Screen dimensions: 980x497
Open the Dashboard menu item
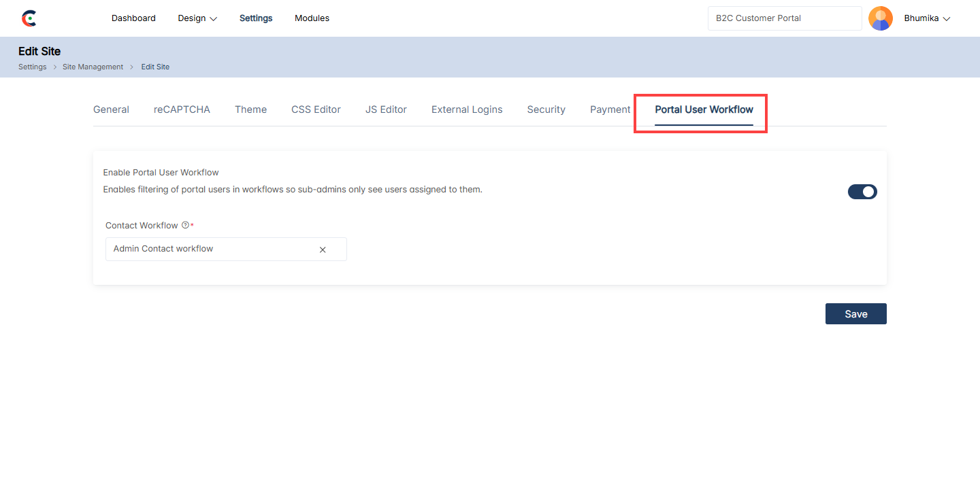click(x=133, y=18)
